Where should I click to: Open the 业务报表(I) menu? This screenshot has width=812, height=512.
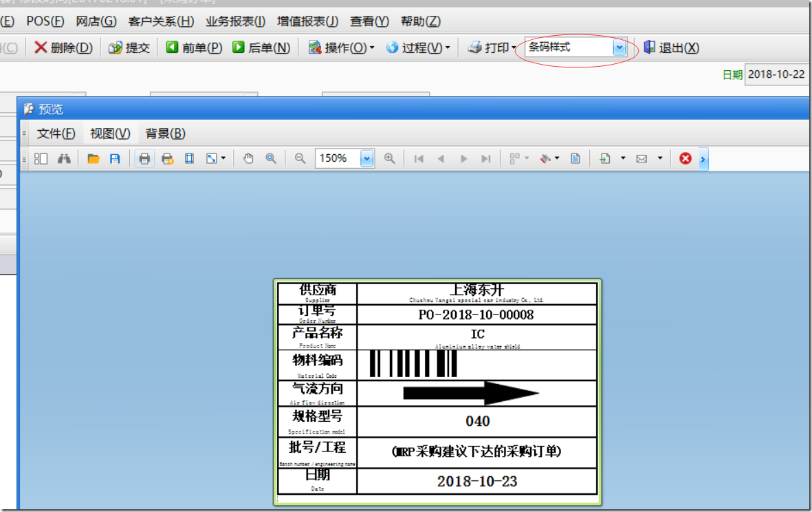pyautogui.click(x=236, y=21)
